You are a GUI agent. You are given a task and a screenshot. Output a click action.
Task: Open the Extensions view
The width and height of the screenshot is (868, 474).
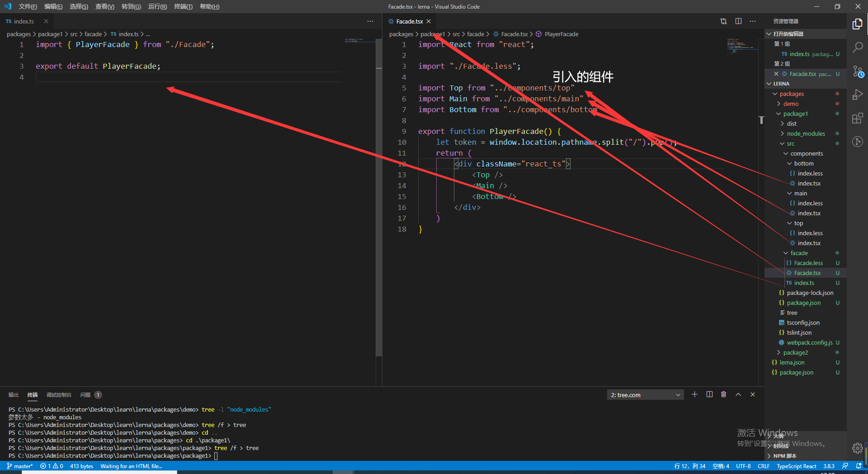pyautogui.click(x=857, y=118)
